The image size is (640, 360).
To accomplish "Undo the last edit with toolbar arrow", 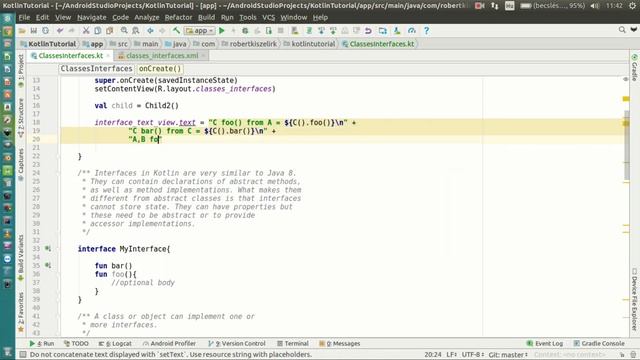I will 60,31.
